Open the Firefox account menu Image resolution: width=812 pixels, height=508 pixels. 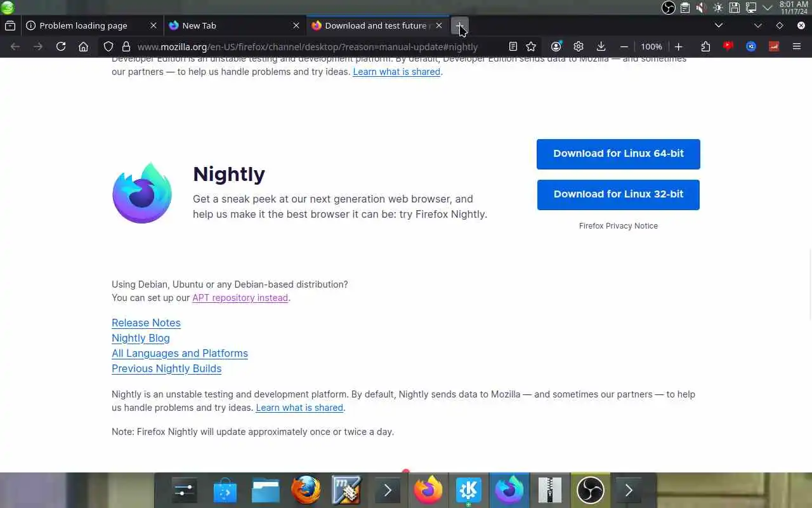click(556, 46)
